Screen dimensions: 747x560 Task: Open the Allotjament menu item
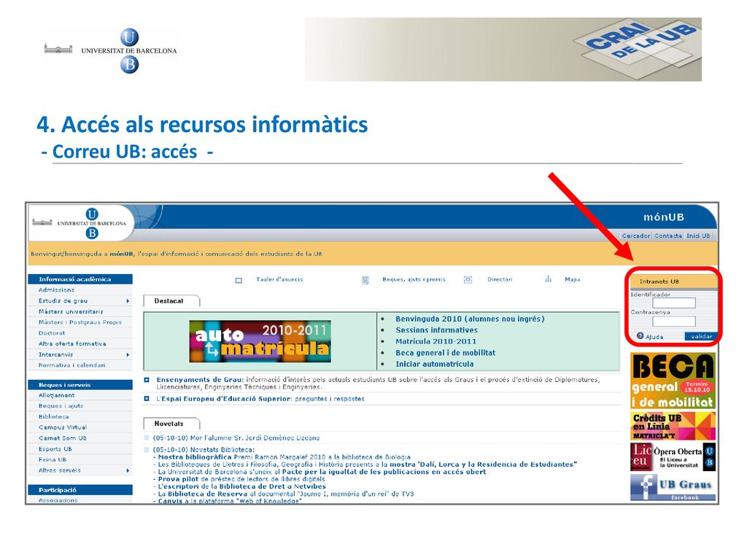click(x=57, y=395)
